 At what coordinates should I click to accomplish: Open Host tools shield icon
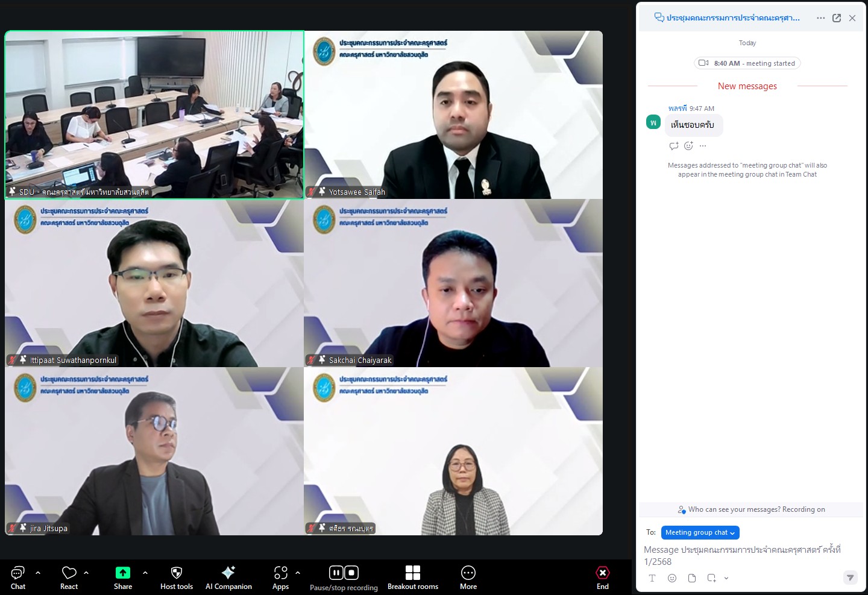coord(176,573)
